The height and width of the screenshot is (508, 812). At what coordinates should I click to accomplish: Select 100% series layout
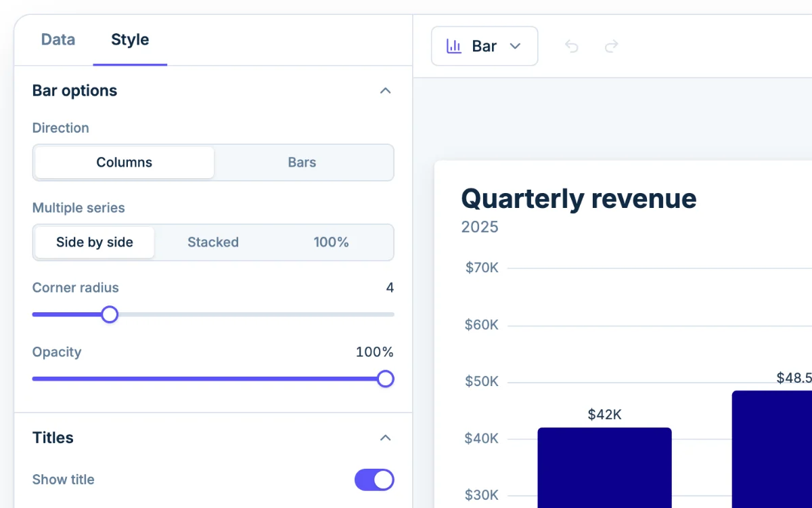[x=332, y=242]
